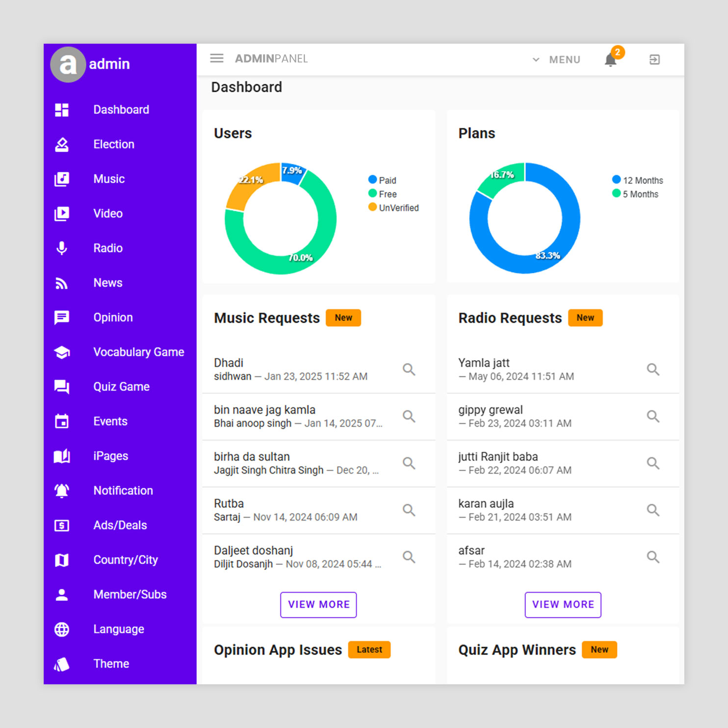This screenshot has height=728, width=728.
Task: Click the admin username text
Action: coord(109,64)
